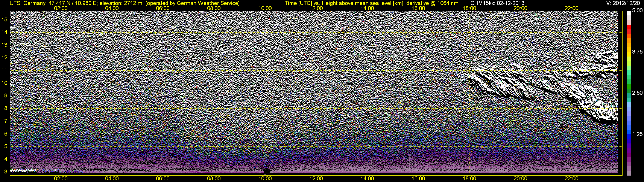Click the 04:00 label on the top time axis
644x182 pixels.
(112, 8)
